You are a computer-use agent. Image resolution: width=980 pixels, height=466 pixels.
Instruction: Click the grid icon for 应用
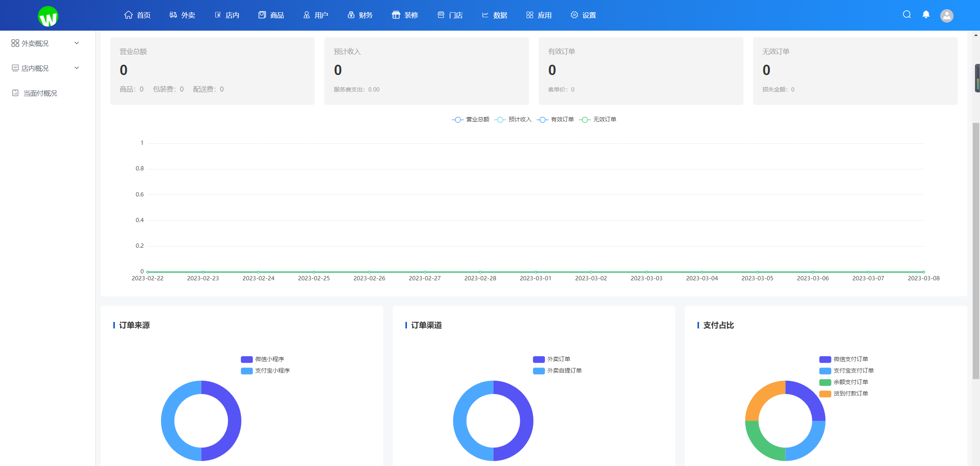click(x=530, y=15)
